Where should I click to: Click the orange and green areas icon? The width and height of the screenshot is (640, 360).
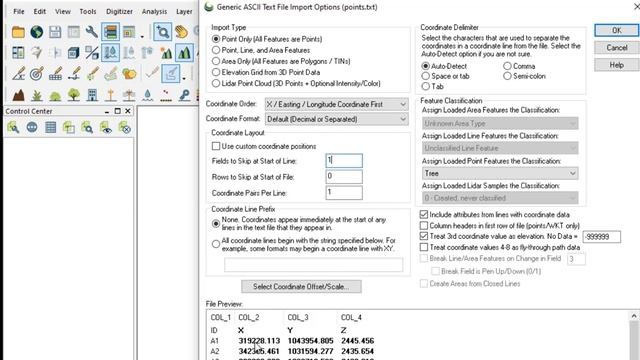click(x=129, y=74)
